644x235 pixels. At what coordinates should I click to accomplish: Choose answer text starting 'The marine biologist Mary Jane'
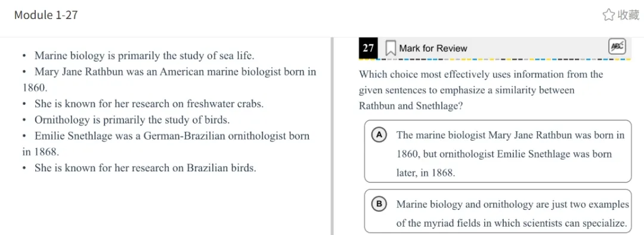pyautogui.click(x=510, y=154)
